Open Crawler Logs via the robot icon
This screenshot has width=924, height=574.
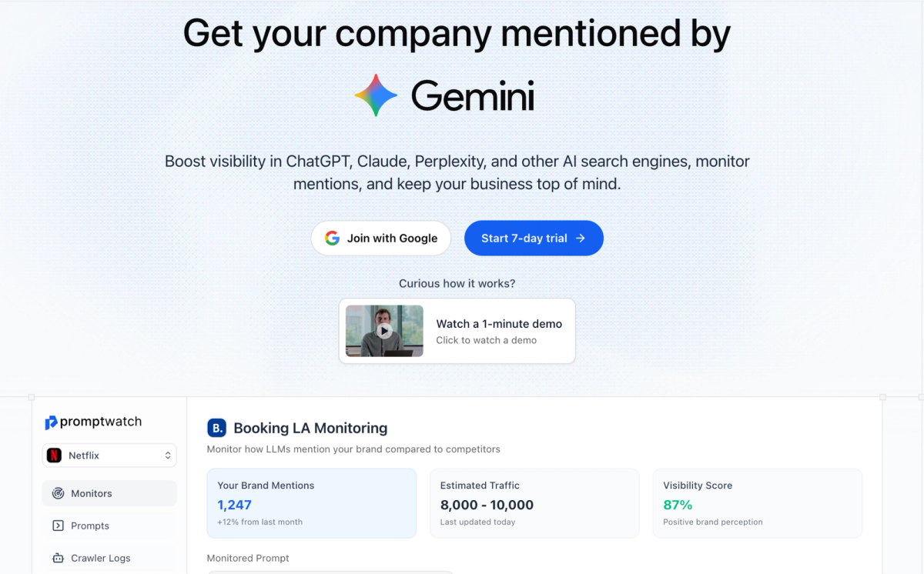click(x=59, y=558)
